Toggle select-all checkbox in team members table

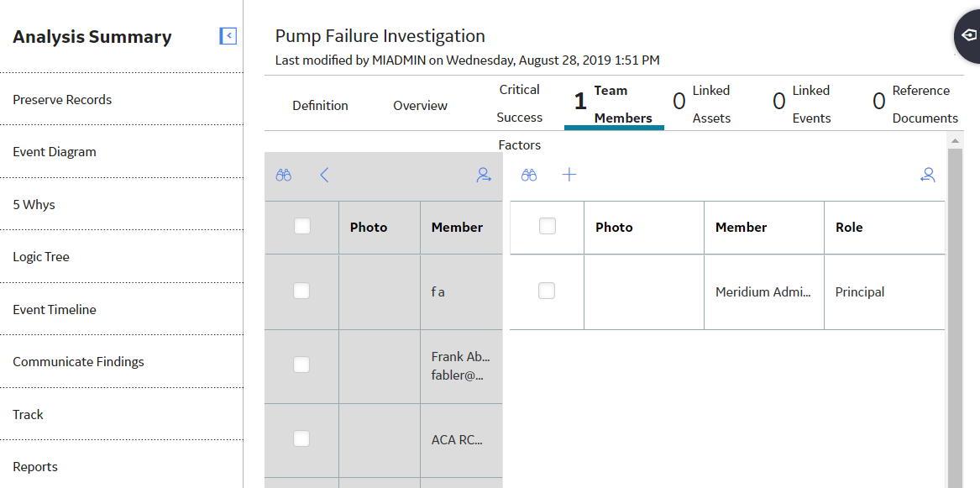coord(548,226)
